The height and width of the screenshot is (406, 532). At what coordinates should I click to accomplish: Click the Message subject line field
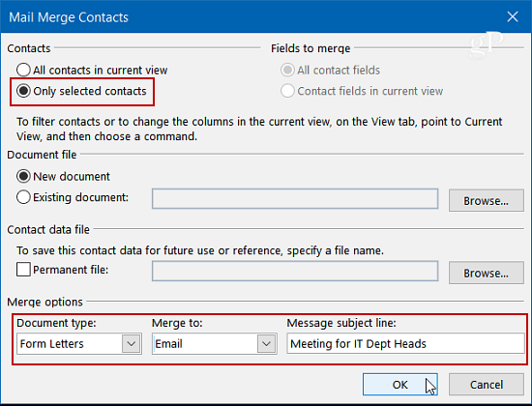coord(405,343)
